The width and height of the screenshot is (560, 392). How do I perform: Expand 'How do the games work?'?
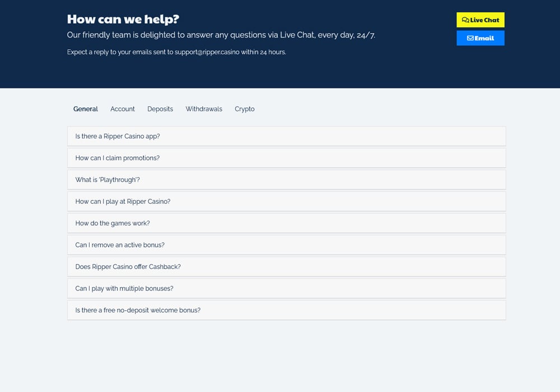click(286, 223)
